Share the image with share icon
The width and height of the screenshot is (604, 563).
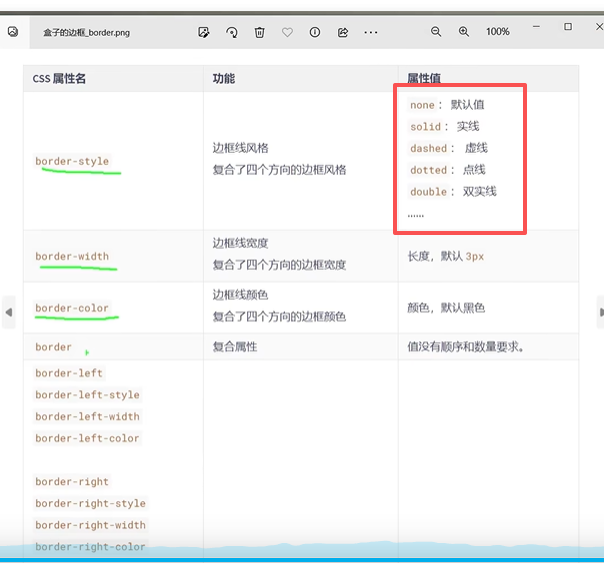click(x=343, y=32)
